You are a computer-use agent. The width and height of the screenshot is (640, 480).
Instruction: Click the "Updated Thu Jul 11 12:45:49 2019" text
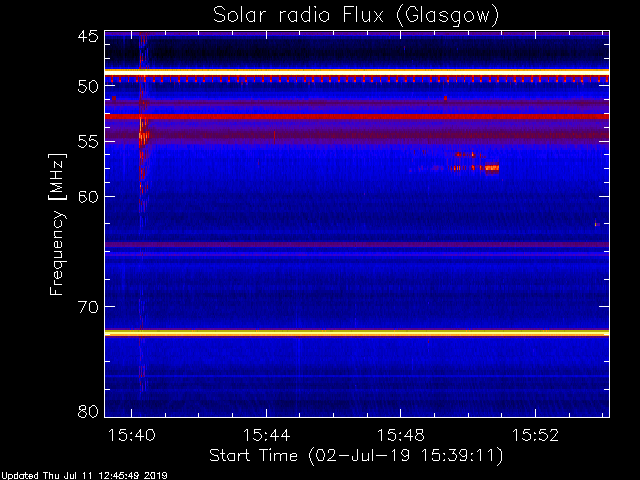click(x=84, y=476)
